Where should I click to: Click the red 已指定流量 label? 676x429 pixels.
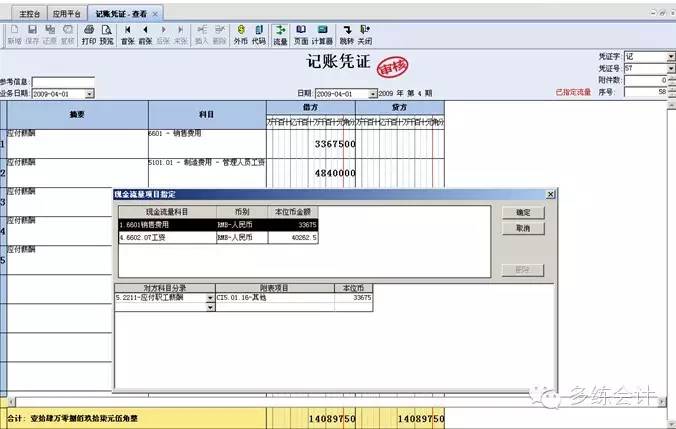(573, 92)
